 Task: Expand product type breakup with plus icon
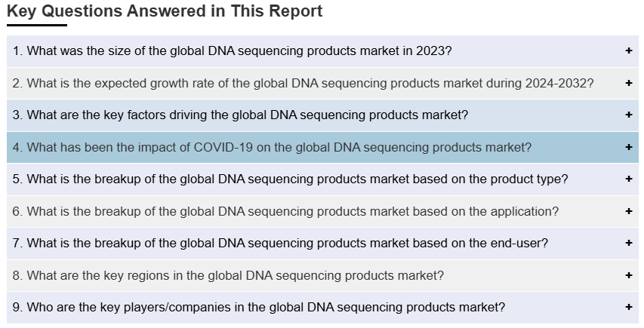pos(628,179)
